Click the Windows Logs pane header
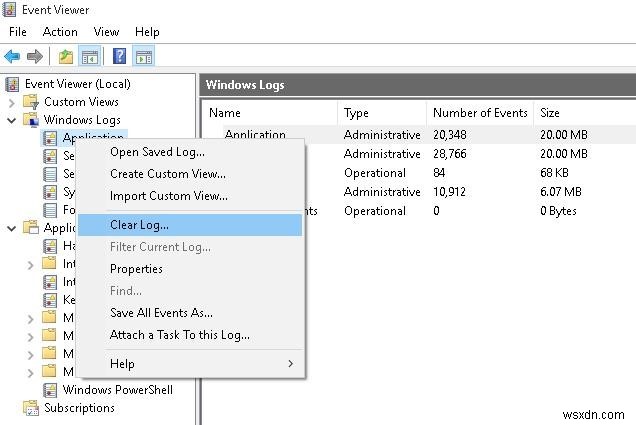636x425 pixels. (418, 85)
